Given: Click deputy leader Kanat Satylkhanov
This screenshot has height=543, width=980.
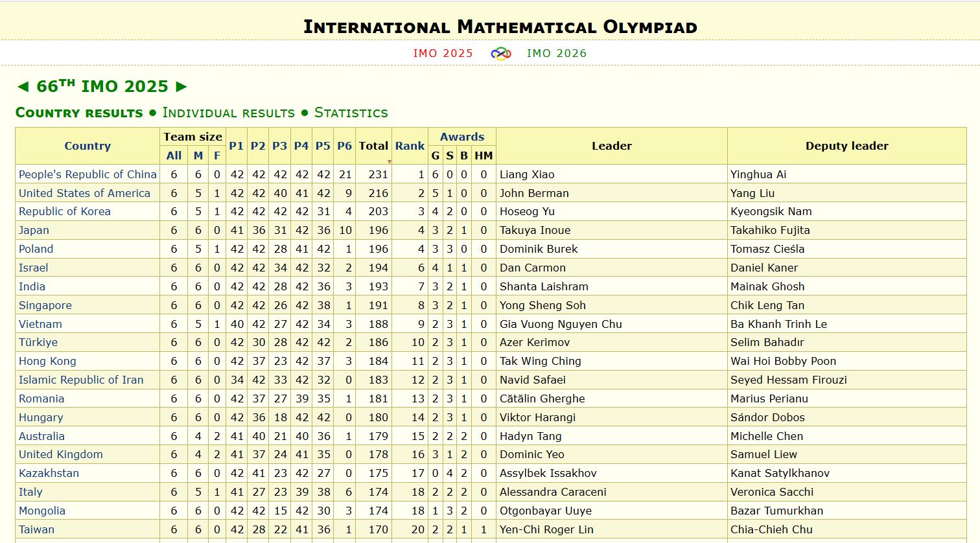Looking at the screenshot, I should (780, 473).
